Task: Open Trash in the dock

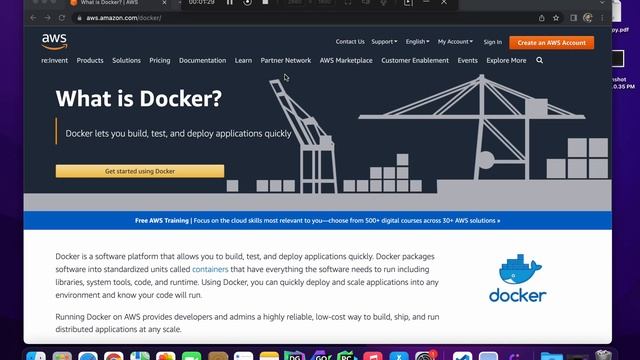Action: point(603,356)
